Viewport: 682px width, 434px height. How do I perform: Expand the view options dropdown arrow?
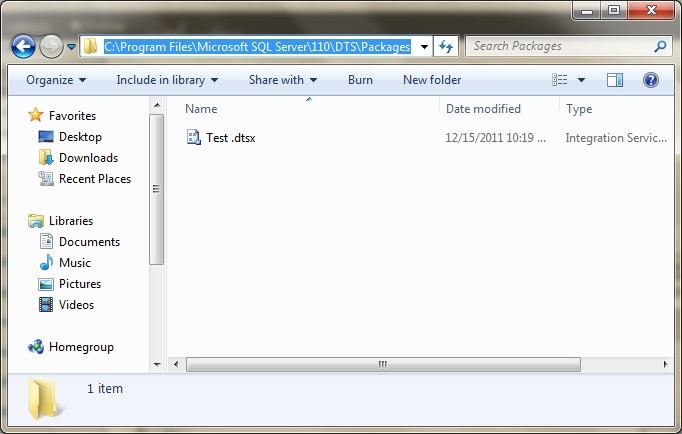click(581, 80)
